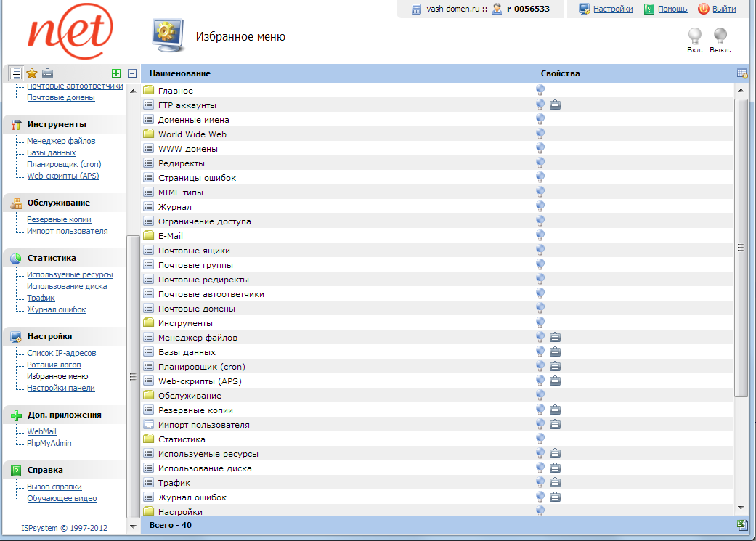
Task: Select Резервные копии from the sidebar menu
Action: pos(59,219)
